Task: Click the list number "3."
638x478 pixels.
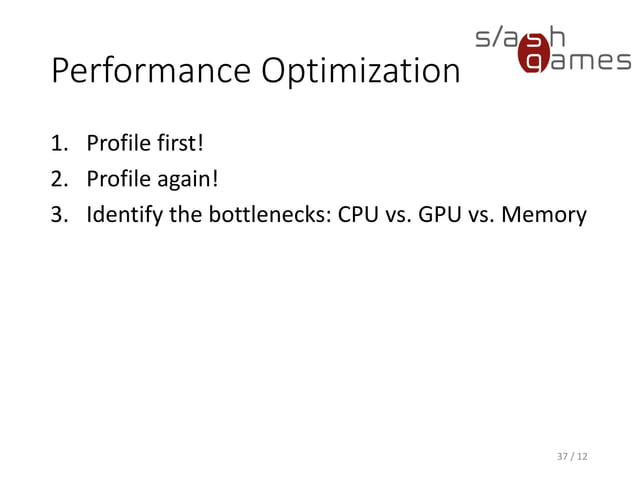Action: tap(60, 213)
